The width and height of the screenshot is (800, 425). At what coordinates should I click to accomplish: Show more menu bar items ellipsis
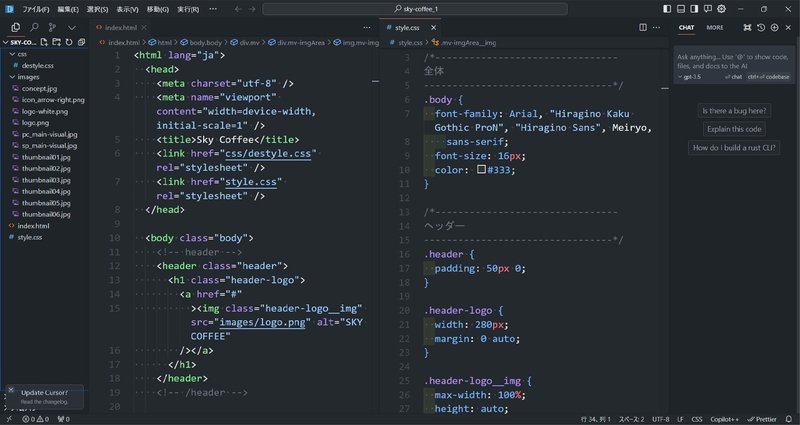213,9
